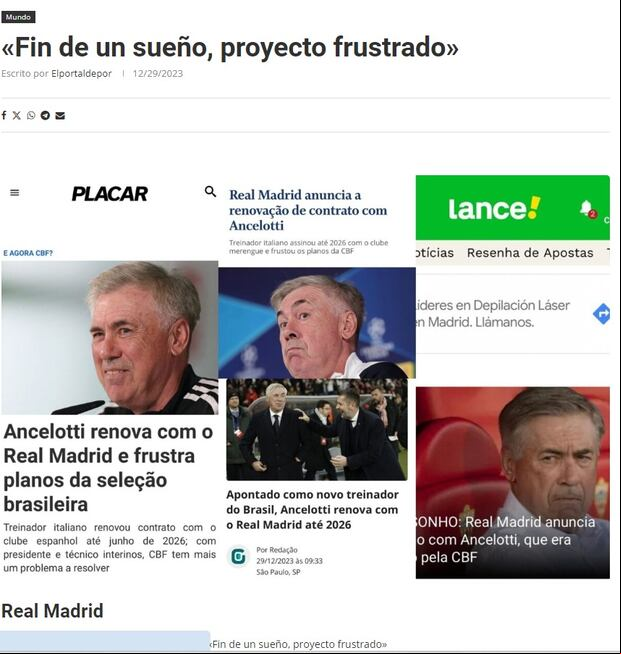Select the Resenha de Apostas tab

[530, 253]
